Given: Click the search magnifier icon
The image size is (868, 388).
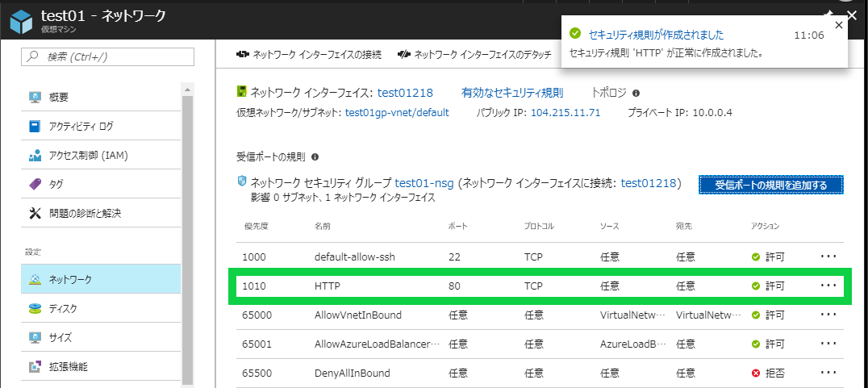Looking at the screenshot, I should click(34, 56).
